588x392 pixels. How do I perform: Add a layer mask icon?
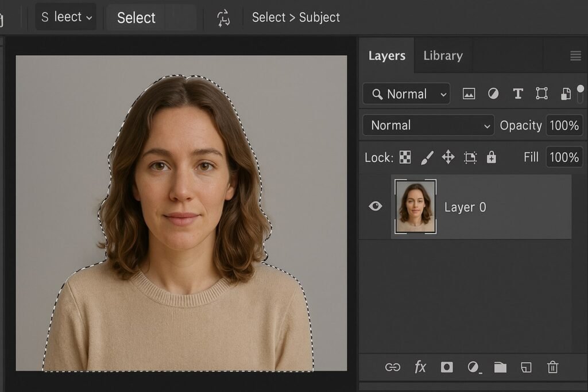coord(447,367)
